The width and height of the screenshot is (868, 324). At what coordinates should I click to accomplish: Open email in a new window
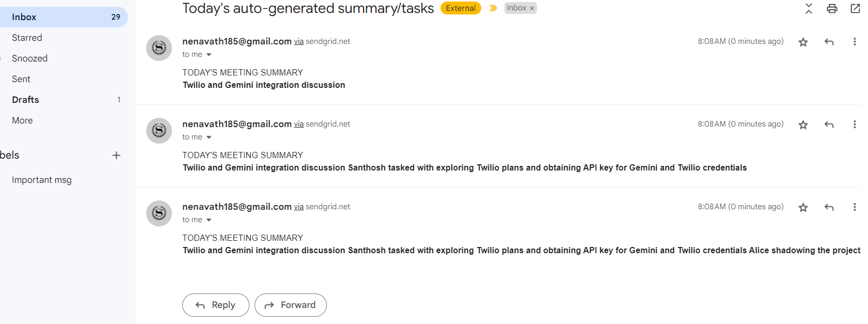coord(855,9)
